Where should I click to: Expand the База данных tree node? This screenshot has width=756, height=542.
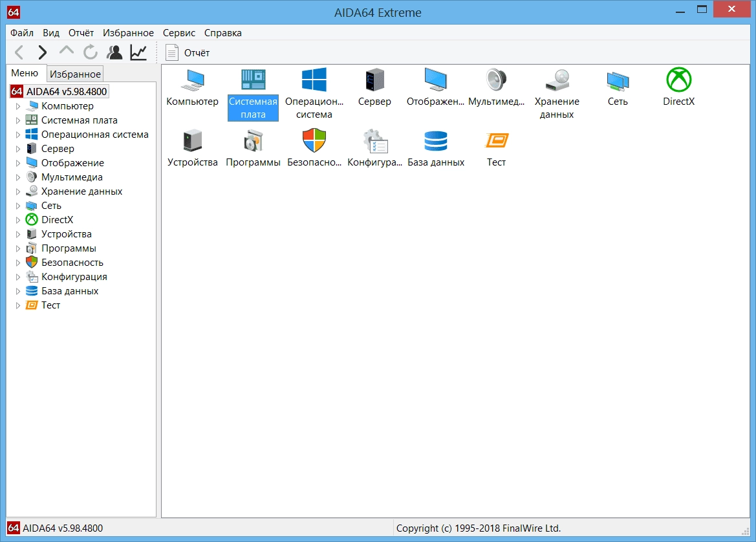point(18,291)
